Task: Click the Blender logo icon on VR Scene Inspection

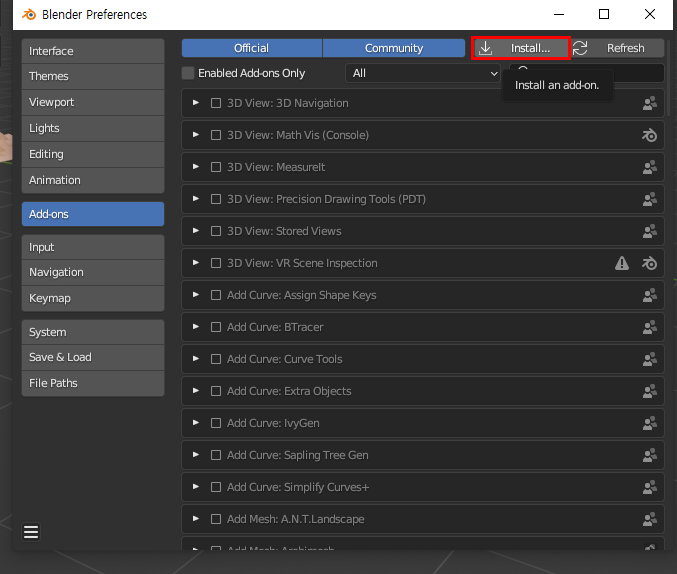Action: click(x=649, y=263)
